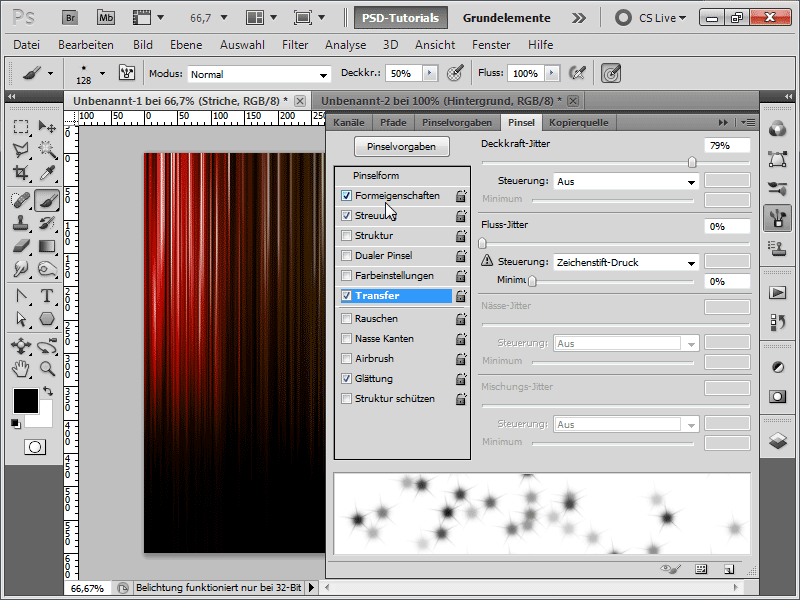Select the Path Selection tool

click(x=21, y=319)
